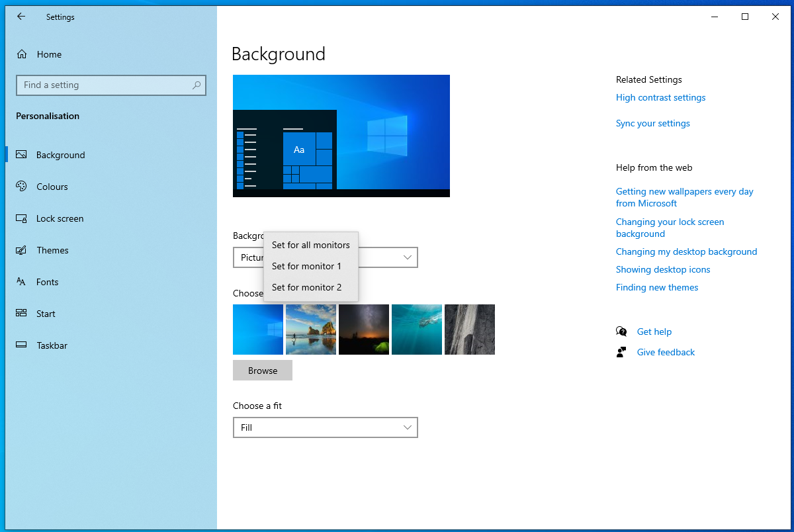The image size is (794, 532).
Task: Choose Set for monitor 1
Action: pyautogui.click(x=311, y=266)
